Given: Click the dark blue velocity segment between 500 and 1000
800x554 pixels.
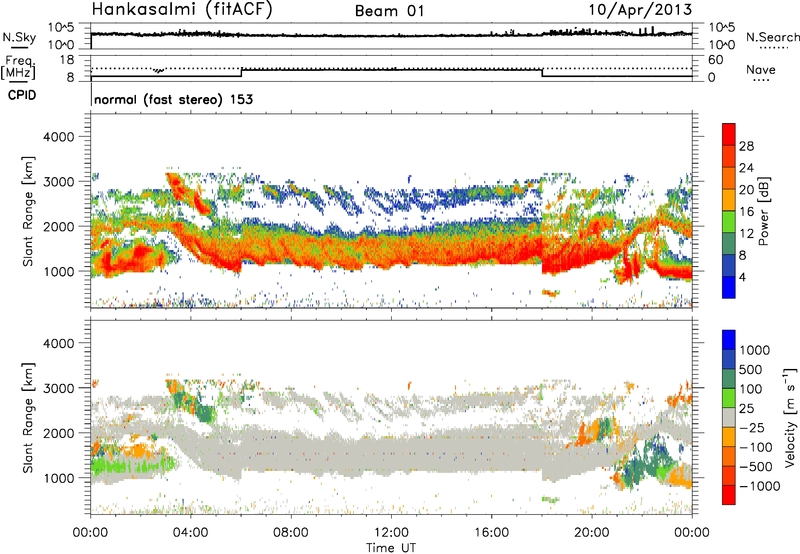Looking at the screenshot, I should [x=729, y=360].
